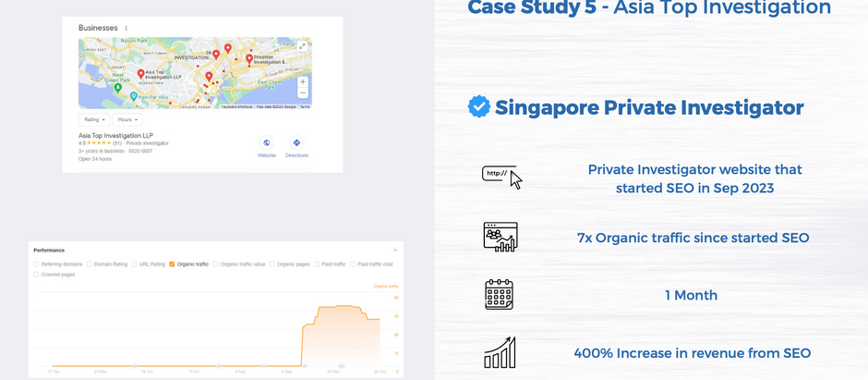
Task: Open the Hours filter dropdown
Action: click(127, 119)
